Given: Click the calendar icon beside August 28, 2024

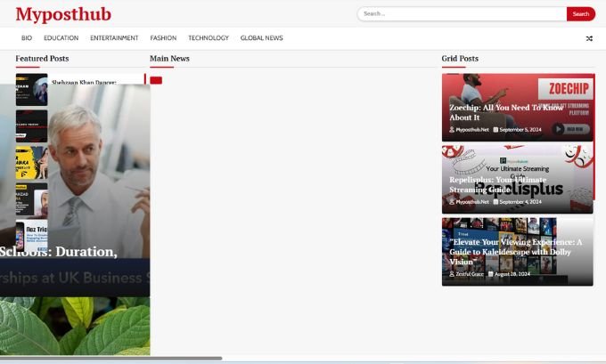Looking at the screenshot, I should (490, 274).
